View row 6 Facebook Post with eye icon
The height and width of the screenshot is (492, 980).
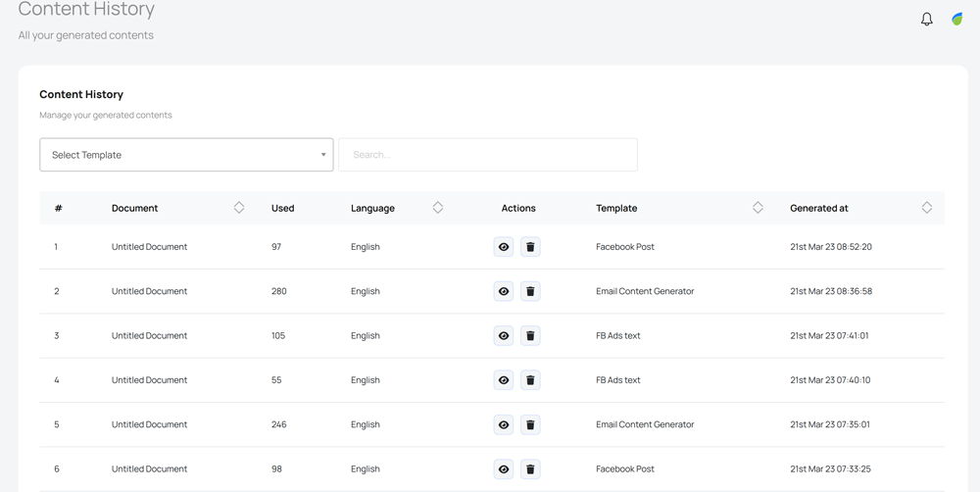tap(504, 469)
